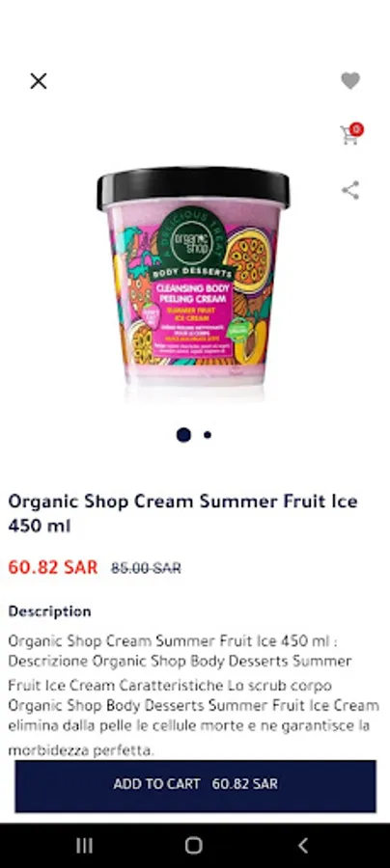Image resolution: width=390 pixels, height=868 pixels.
Task: Select the first image indicator dot
Action: click(x=184, y=435)
